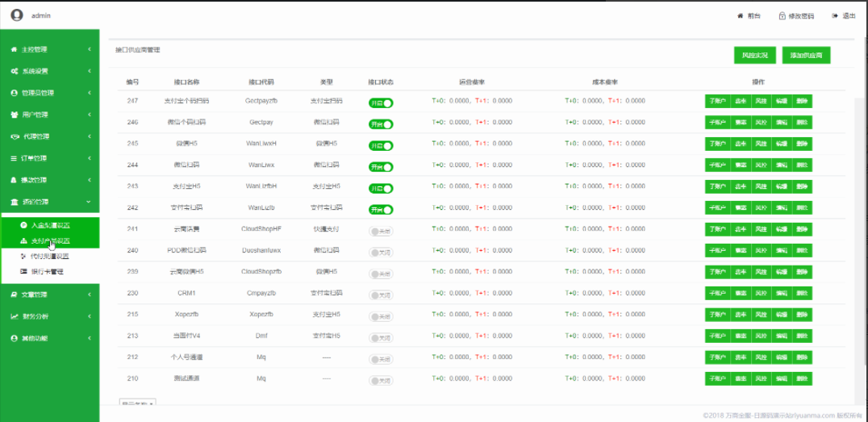Turn on the switch for CRM1

(381, 295)
